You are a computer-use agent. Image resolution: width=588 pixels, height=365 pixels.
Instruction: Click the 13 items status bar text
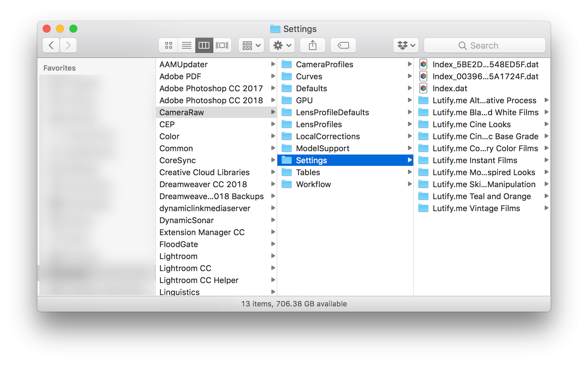tap(294, 304)
